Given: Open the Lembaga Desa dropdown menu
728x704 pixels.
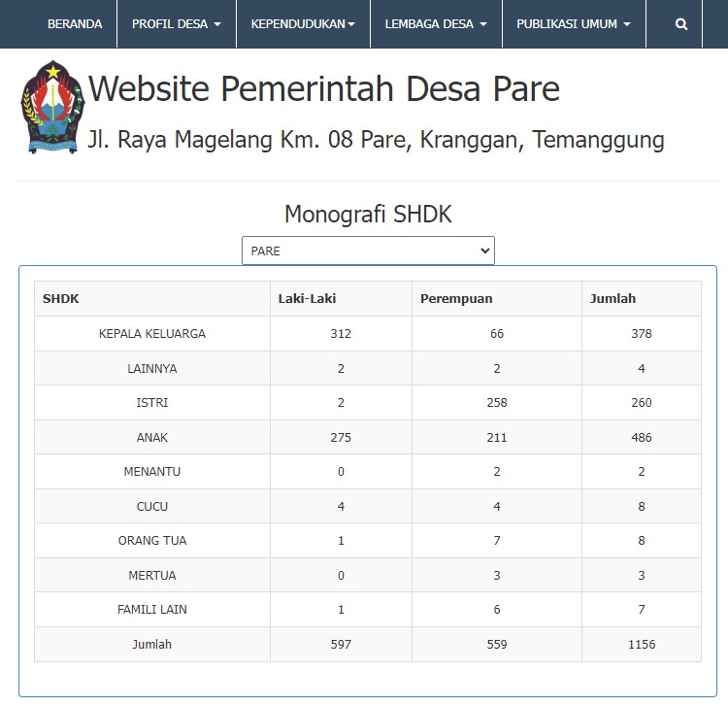Looking at the screenshot, I should click(436, 24).
